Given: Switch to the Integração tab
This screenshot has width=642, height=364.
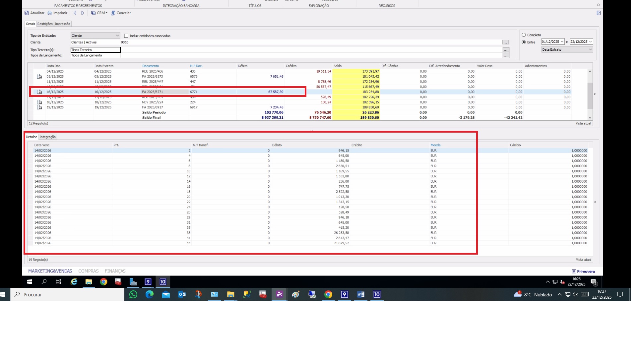Looking at the screenshot, I should click(48, 137).
